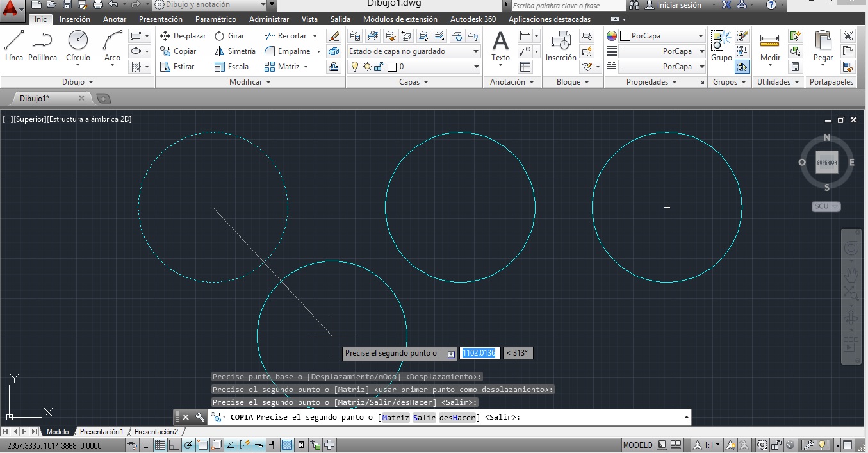Toggle the MODELO space button

637,445
